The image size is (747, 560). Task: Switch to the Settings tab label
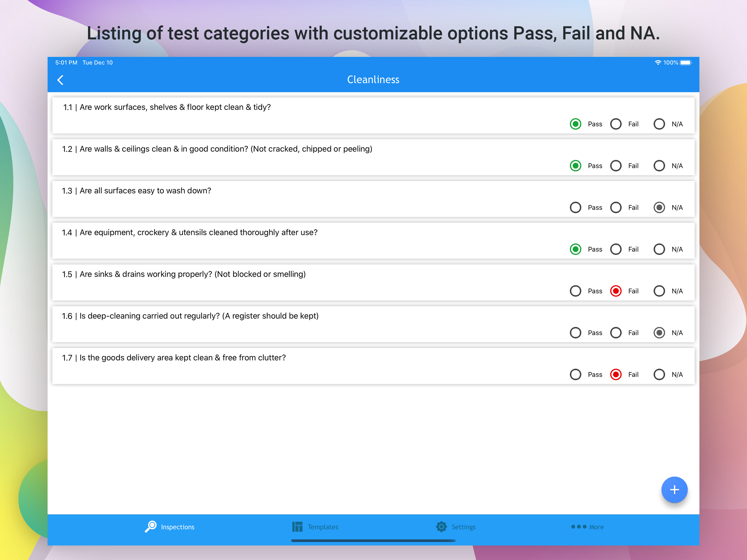coord(463,527)
